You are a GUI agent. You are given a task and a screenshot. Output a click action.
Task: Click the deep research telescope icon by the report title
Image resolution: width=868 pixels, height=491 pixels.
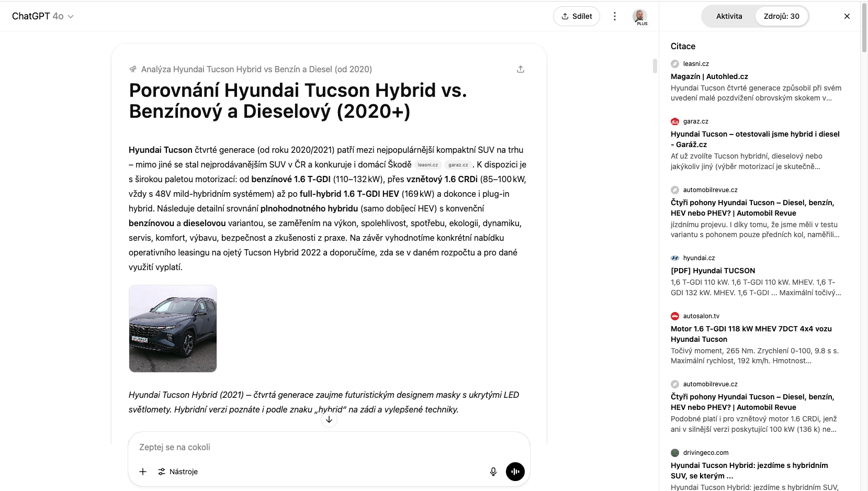(133, 69)
